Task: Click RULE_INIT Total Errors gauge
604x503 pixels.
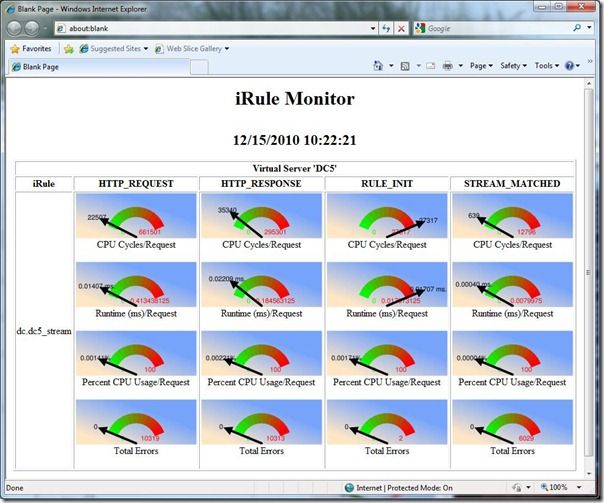Action: click(387, 422)
